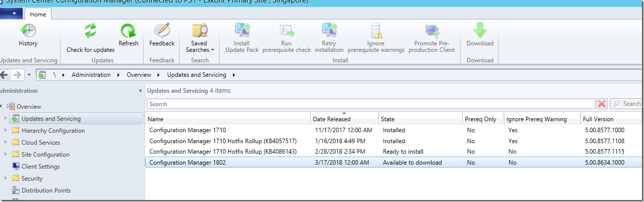The image size is (644, 202).
Task: Collapse the Administration navigation pane
Action: point(140,91)
